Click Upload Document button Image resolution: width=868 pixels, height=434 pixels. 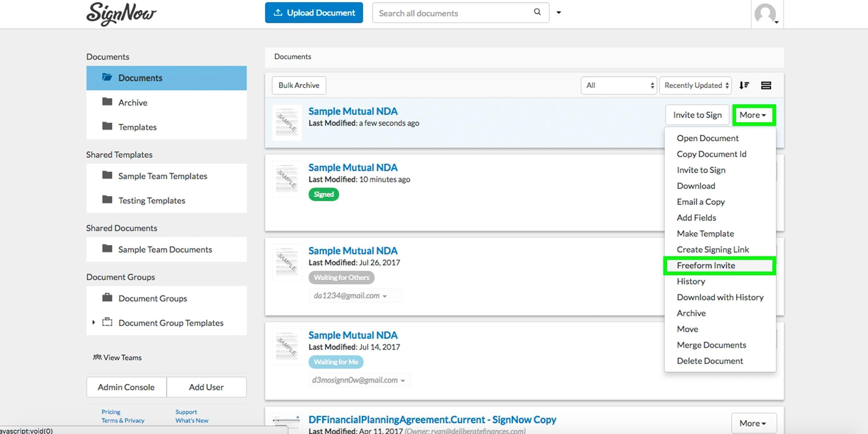pyautogui.click(x=314, y=13)
